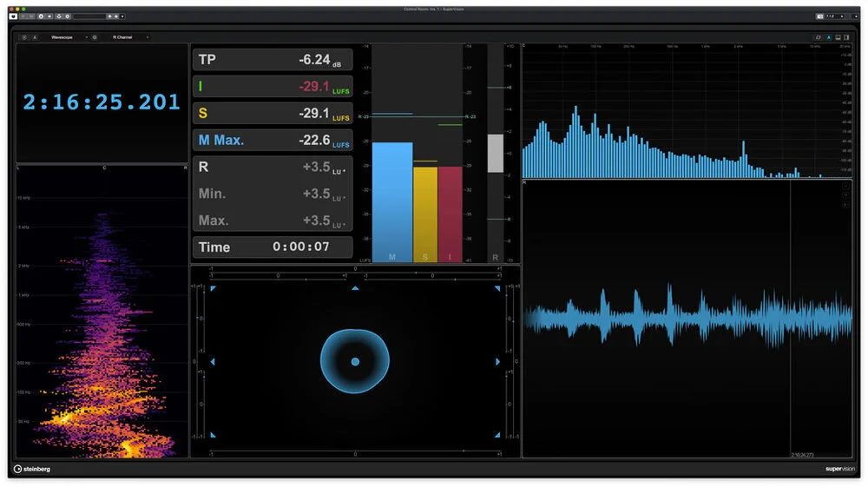The width and height of the screenshot is (868, 487).
Task: Click the center dot of the panorama blob
Action: pos(355,361)
